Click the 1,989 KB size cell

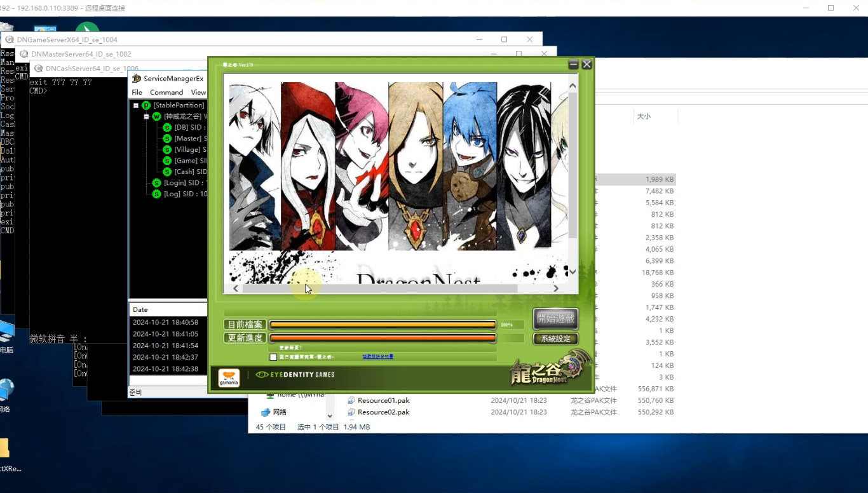[660, 180]
